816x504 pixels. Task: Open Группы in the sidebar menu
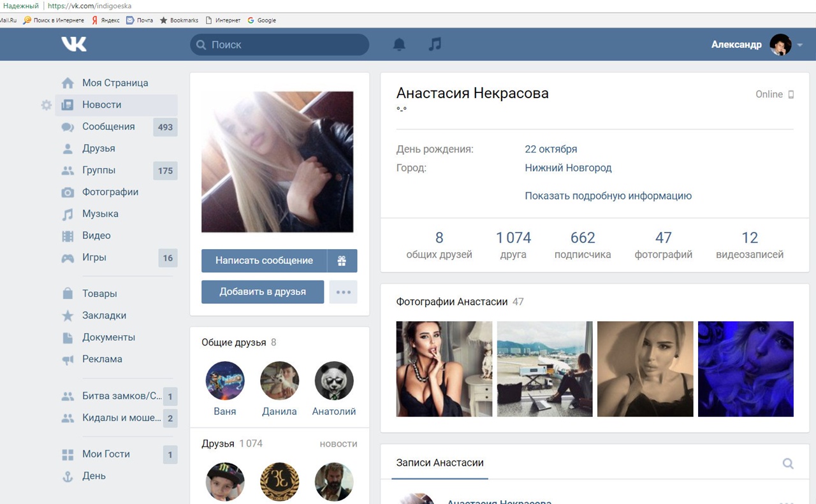[99, 170]
